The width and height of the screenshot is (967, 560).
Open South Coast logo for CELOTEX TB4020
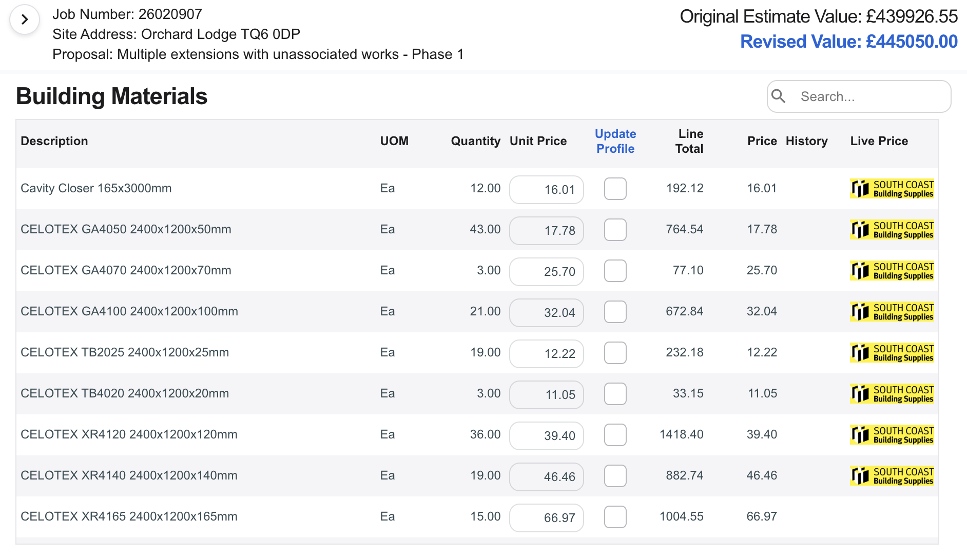pyautogui.click(x=892, y=394)
